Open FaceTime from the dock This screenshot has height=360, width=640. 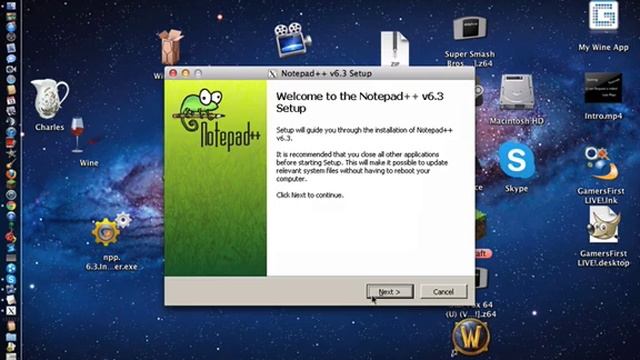[11, 69]
